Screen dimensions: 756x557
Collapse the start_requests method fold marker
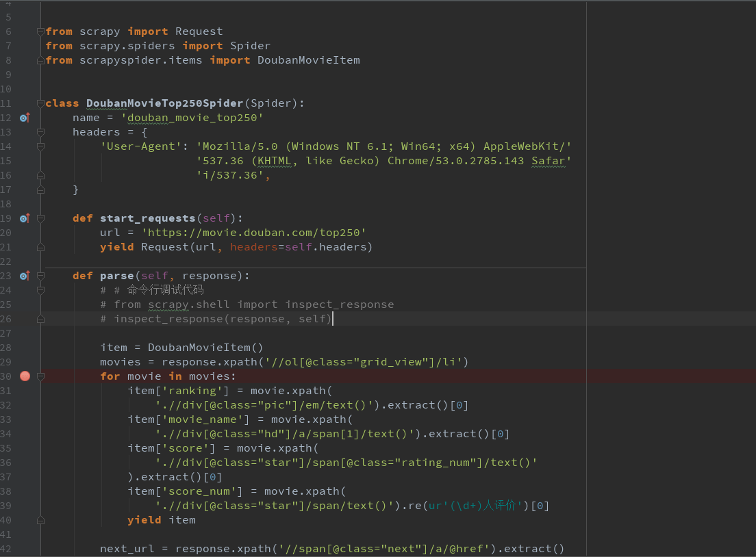click(41, 218)
